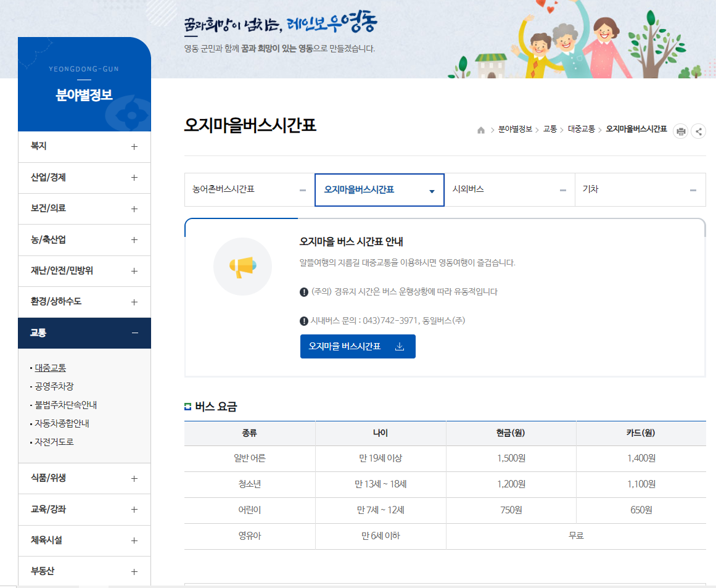Click the 청소년 row label
This screenshot has height=588, width=716.
coord(249,484)
